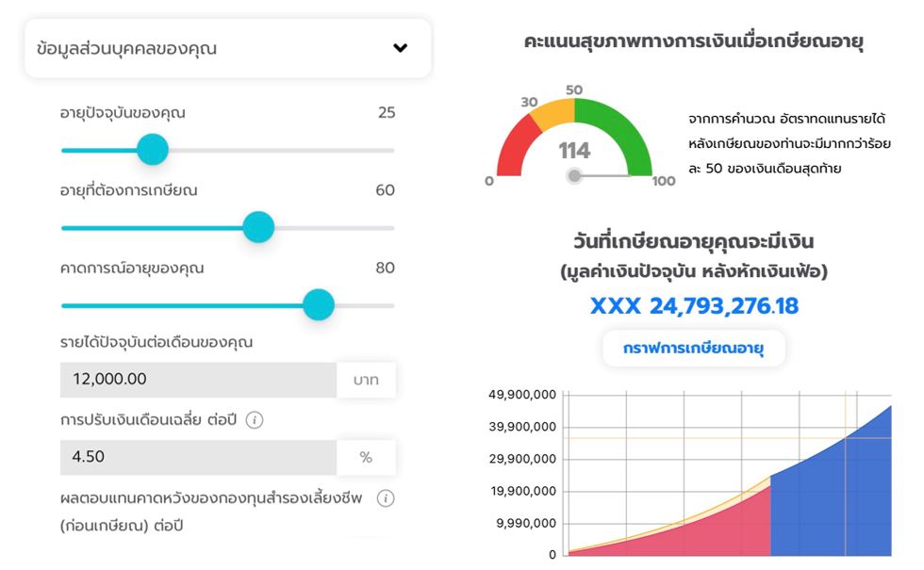
Task: Focus the monthly income field showing 12,000.00
Action: [x=198, y=380]
